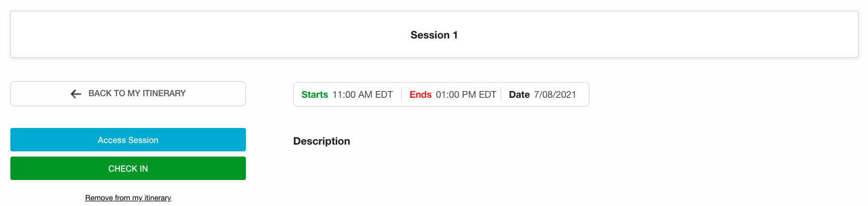Select the 7/08/2021 date value
This screenshot has height=206, width=868.
tap(555, 95)
